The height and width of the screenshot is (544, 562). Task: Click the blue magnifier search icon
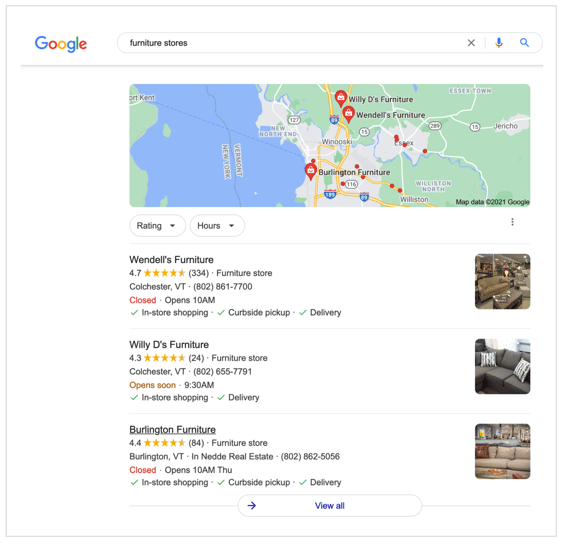(x=524, y=43)
